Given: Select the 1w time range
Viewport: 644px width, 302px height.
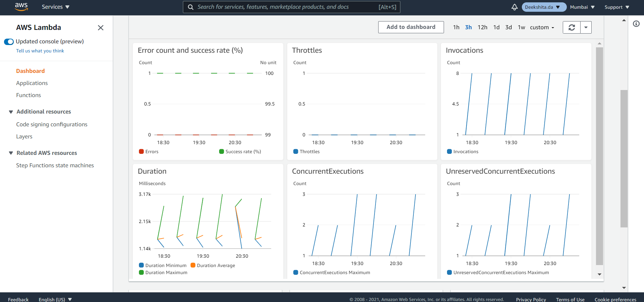Looking at the screenshot, I should 522,28.
